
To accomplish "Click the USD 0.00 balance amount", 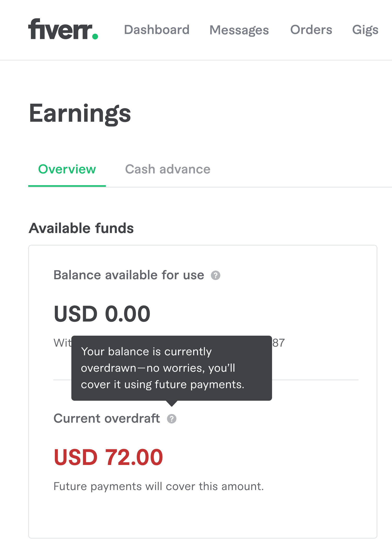I will [102, 313].
